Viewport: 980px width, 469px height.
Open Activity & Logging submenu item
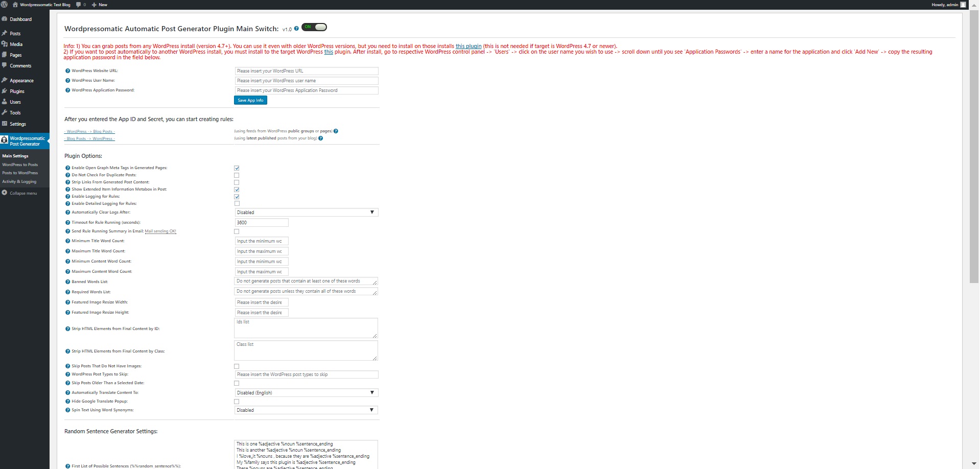click(x=19, y=181)
